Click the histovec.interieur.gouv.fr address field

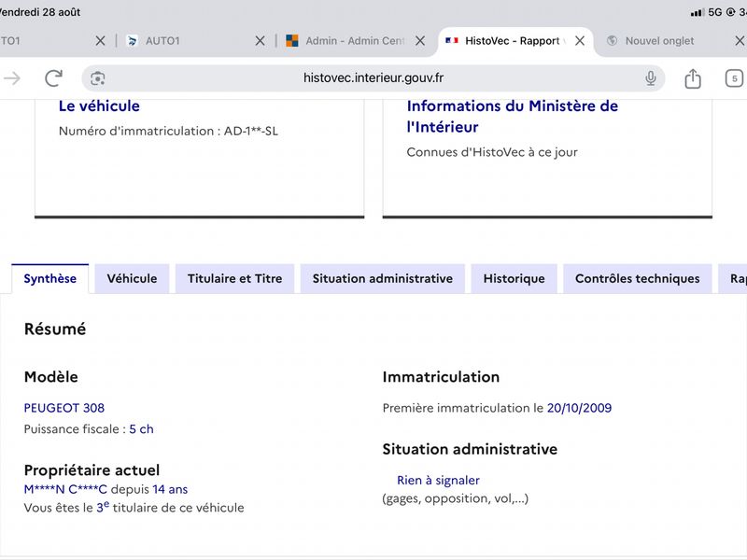[373, 78]
